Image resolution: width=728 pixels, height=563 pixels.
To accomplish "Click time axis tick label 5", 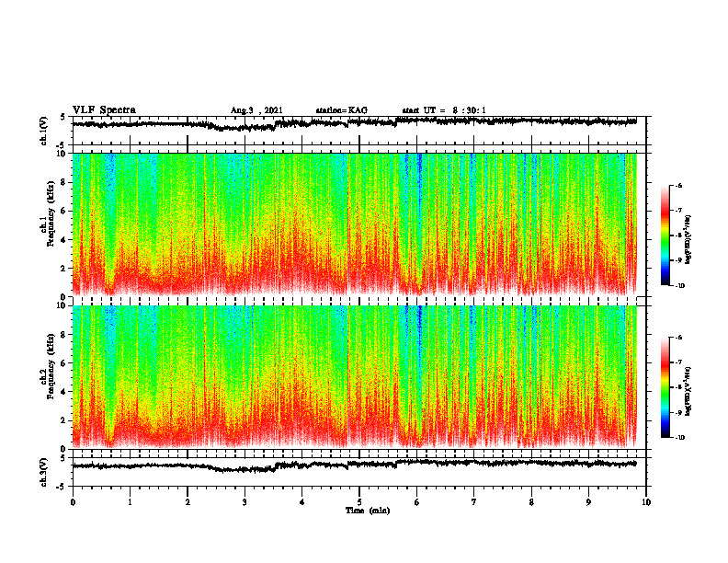I will (x=359, y=502).
